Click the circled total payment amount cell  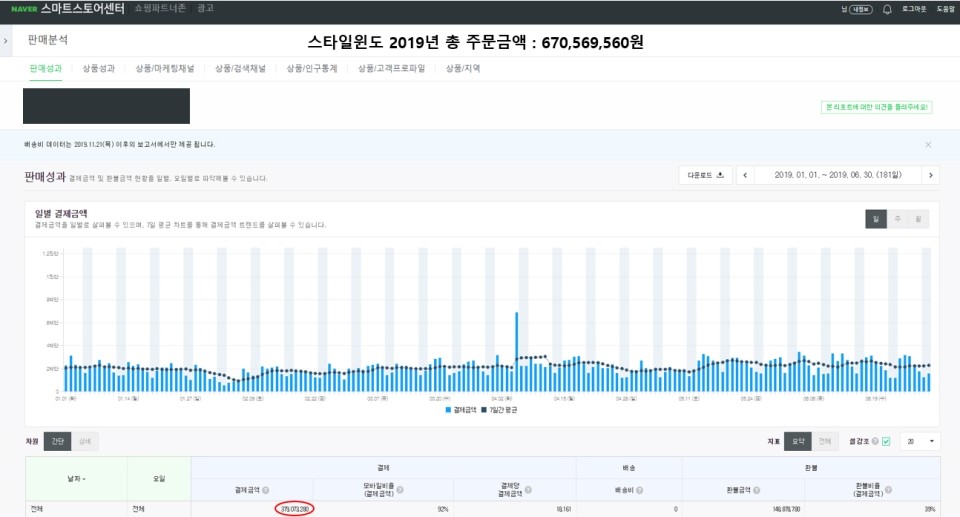click(294, 508)
